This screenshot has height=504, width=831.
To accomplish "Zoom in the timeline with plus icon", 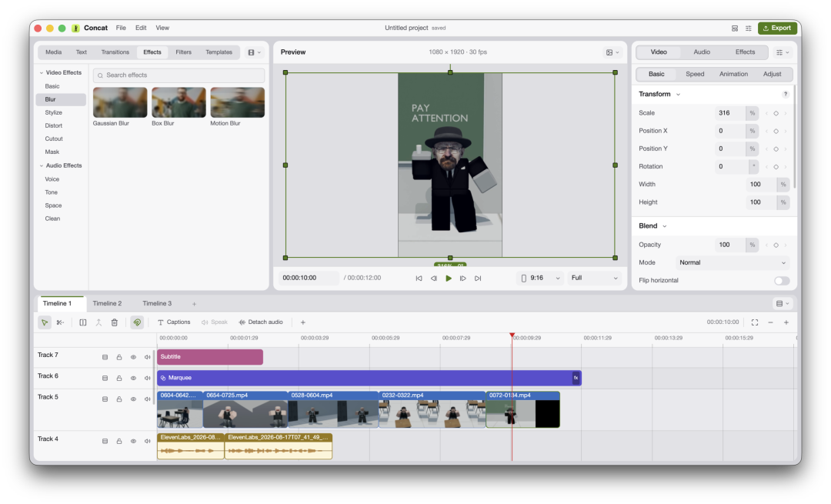I will (786, 322).
